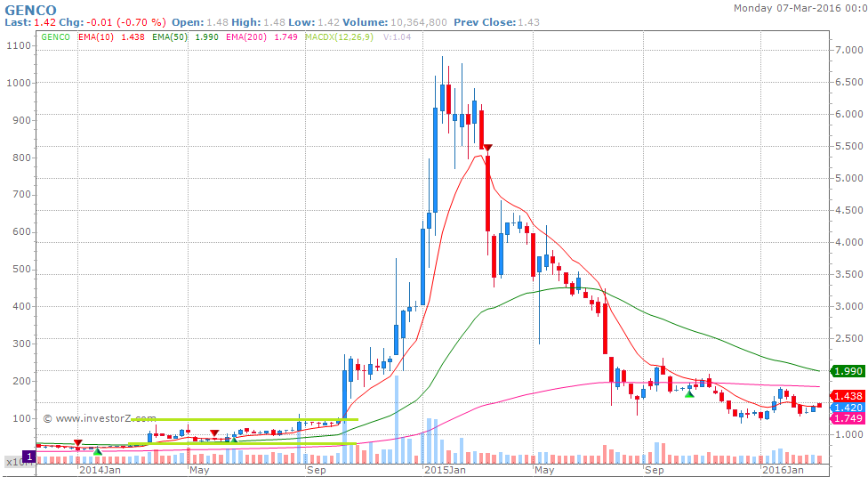Click the 500 label on the volume axis
Screen dimensions: 868x477
21,270
